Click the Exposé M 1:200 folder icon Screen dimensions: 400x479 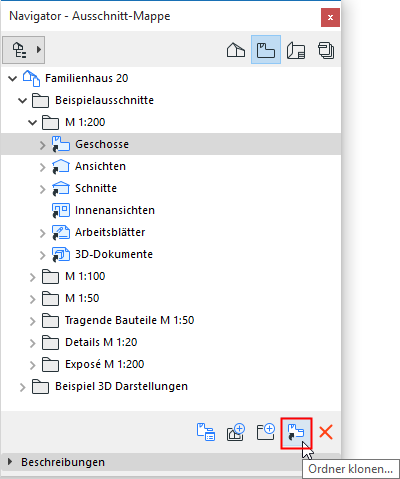pos(51,365)
